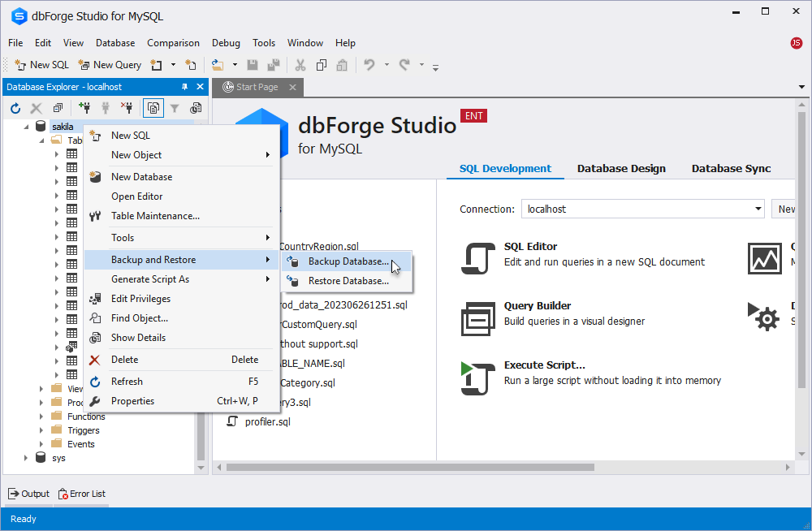Click the Undo icon on the toolbar
812x531 pixels.
(x=371, y=64)
